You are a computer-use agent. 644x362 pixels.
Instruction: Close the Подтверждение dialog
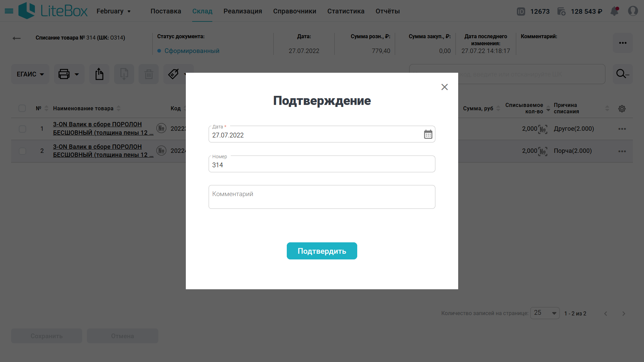[x=444, y=87]
